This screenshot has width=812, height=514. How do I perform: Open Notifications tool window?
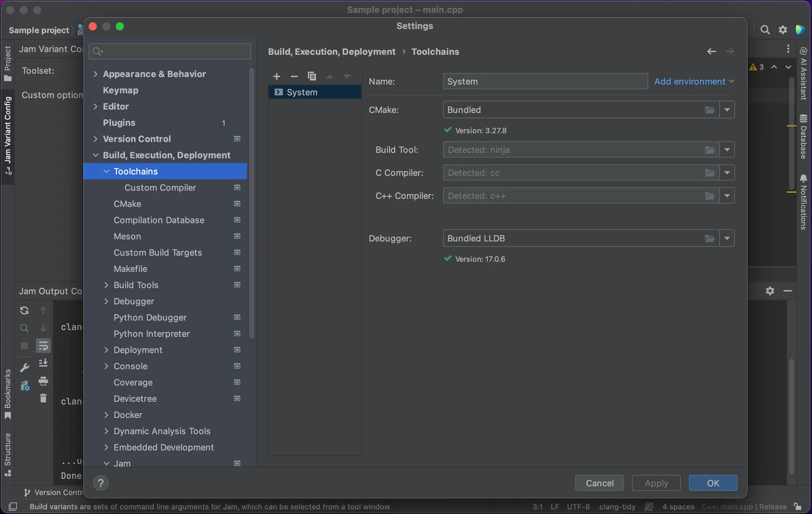pyautogui.click(x=803, y=202)
